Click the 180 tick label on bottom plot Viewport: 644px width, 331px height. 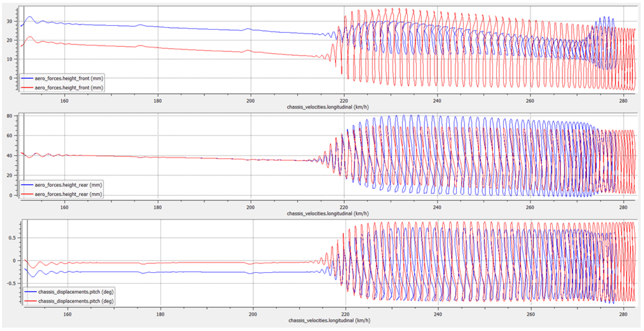pyautogui.click(x=160, y=314)
